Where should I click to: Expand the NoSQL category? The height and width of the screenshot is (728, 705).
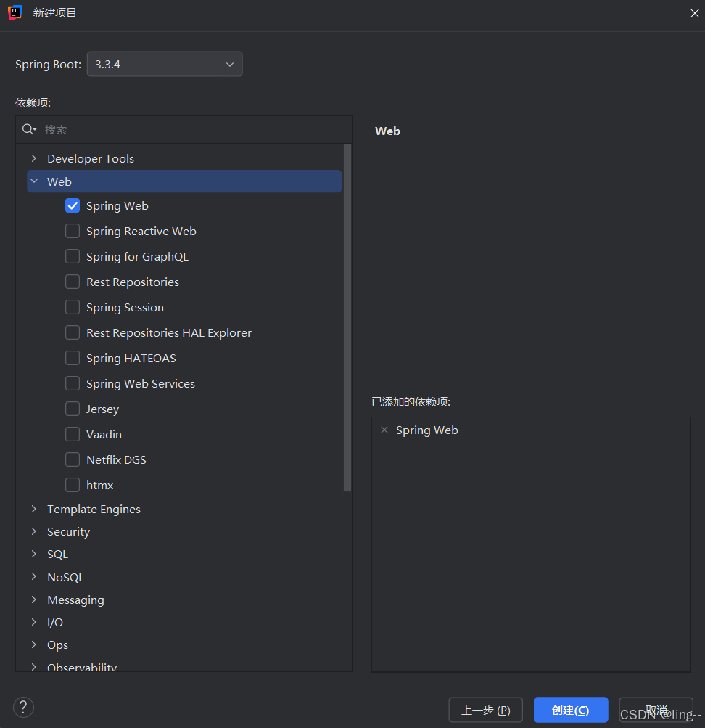[34, 576]
